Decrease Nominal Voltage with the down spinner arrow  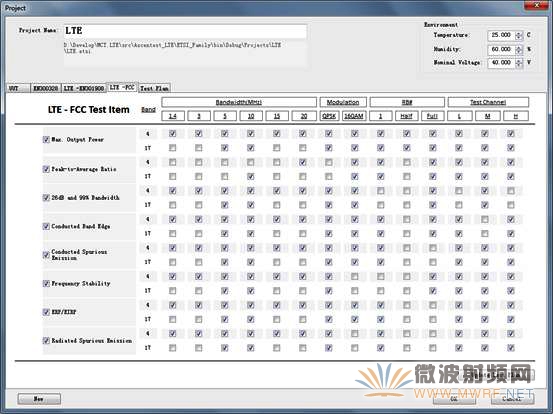point(518,65)
